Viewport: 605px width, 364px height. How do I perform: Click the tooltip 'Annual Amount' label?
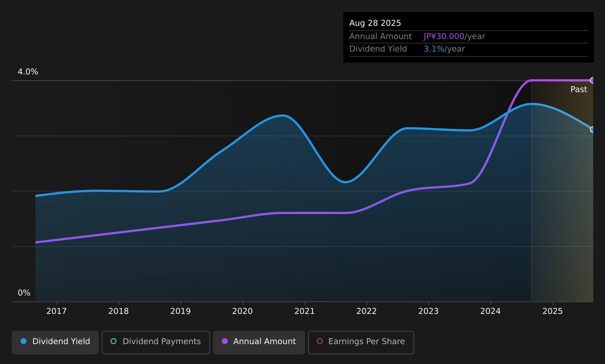pyautogui.click(x=381, y=36)
